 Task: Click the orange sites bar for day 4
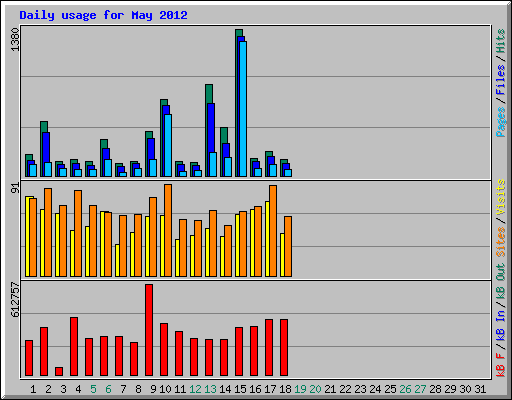tap(78, 234)
